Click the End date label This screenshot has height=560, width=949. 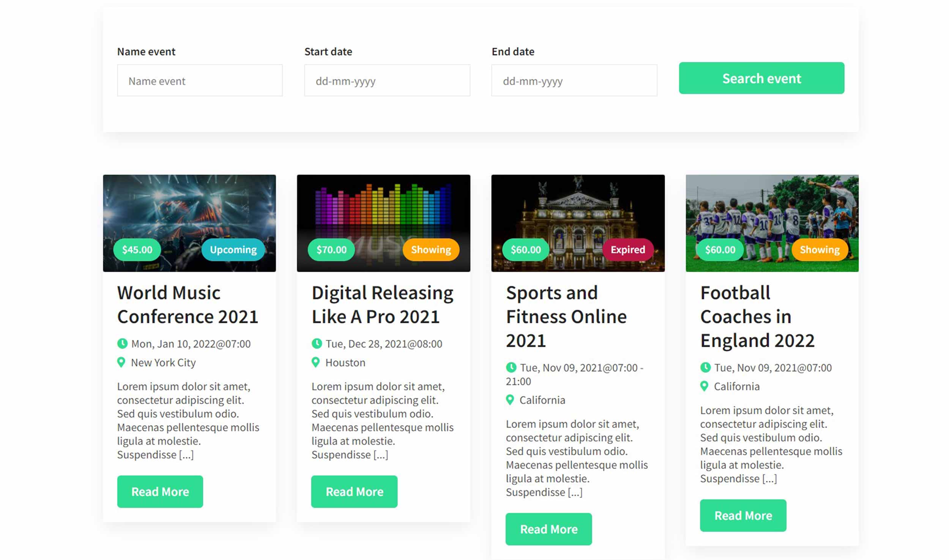point(513,52)
